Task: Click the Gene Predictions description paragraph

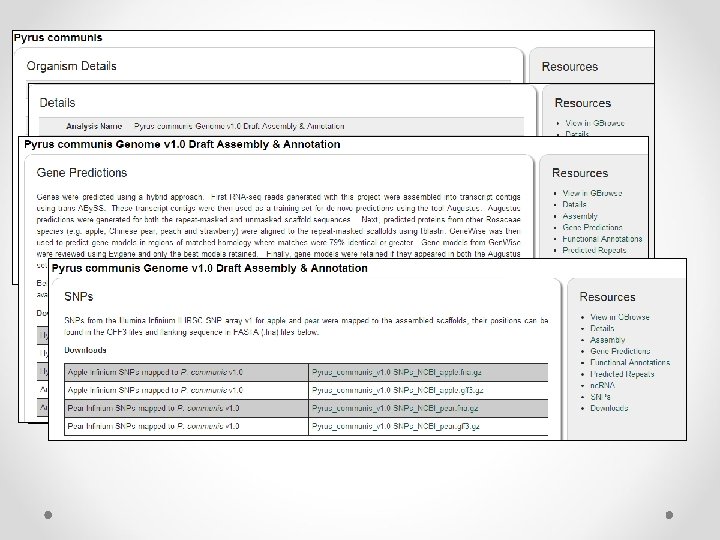Action: (x=278, y=225)
